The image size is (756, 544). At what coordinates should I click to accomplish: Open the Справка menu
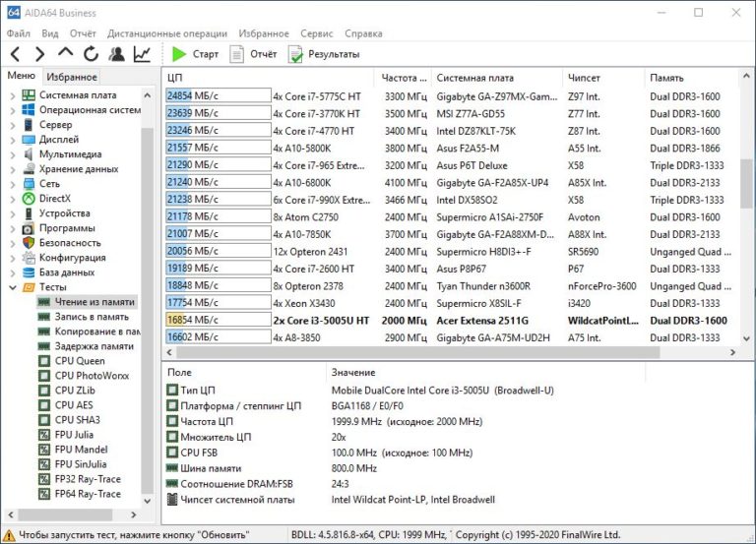point(363,33)
